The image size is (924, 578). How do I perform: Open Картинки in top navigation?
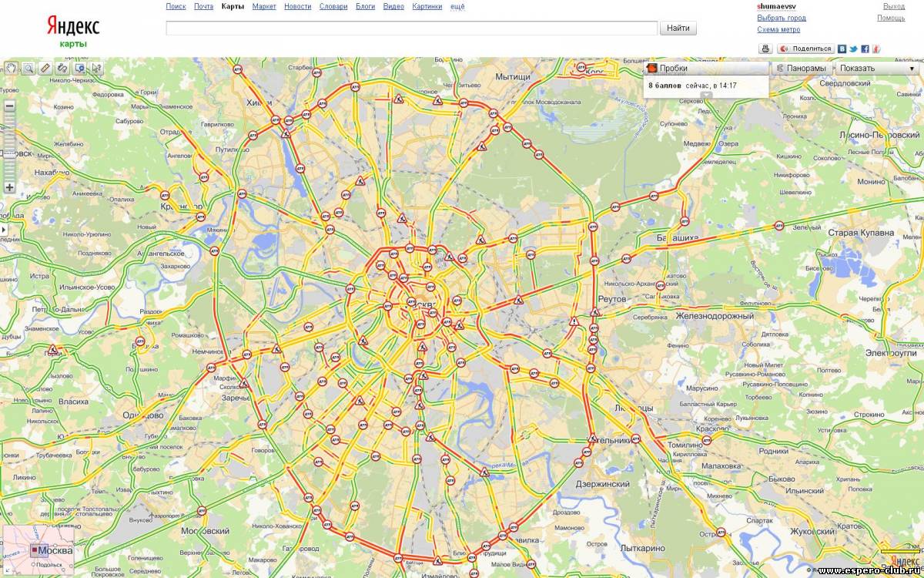click(x=427, y=6)
